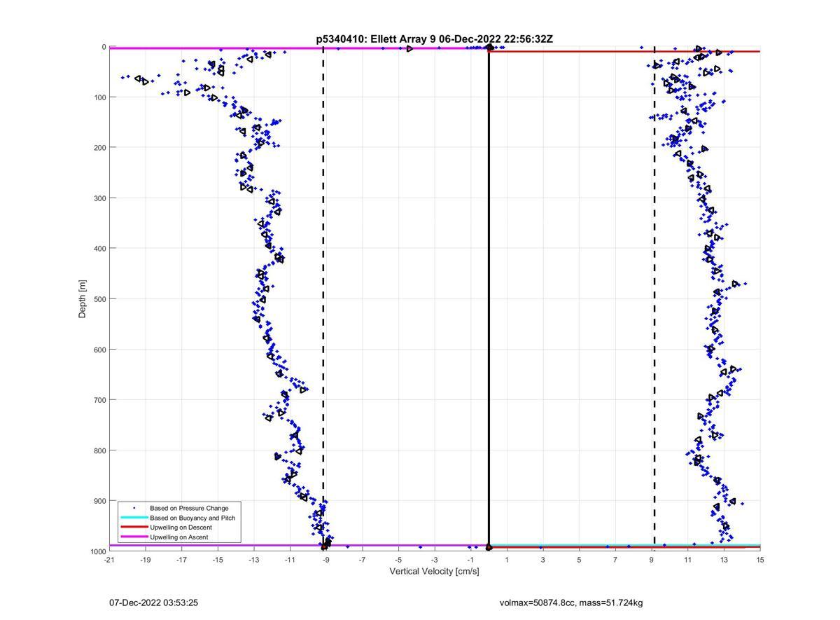
Task: Click the red line swatch in legend
Action: click(x=134, y=528)
